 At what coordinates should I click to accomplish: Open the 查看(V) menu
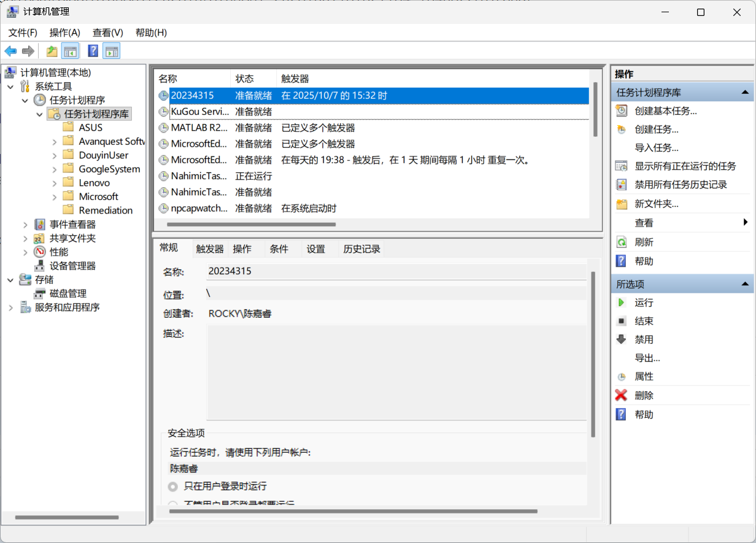pos(108,33)
